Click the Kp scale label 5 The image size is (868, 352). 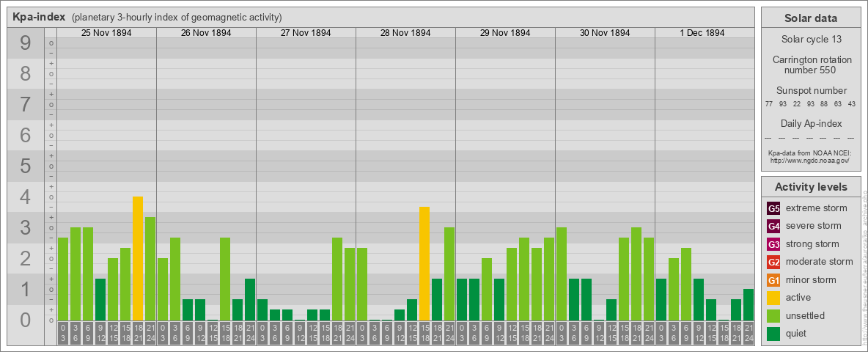(26, 166)
